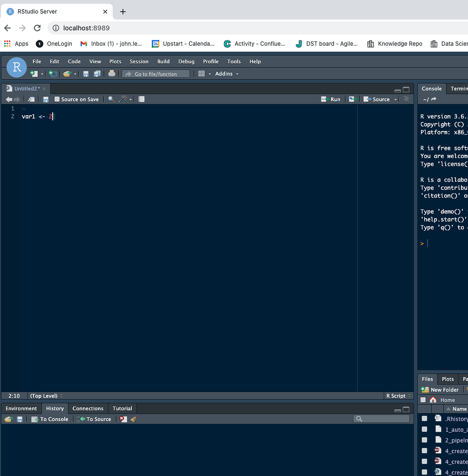The height and width of the screenshot is (476, 468).
Task: Switch to the Tutorial tab
Action: tap(122, 408)
